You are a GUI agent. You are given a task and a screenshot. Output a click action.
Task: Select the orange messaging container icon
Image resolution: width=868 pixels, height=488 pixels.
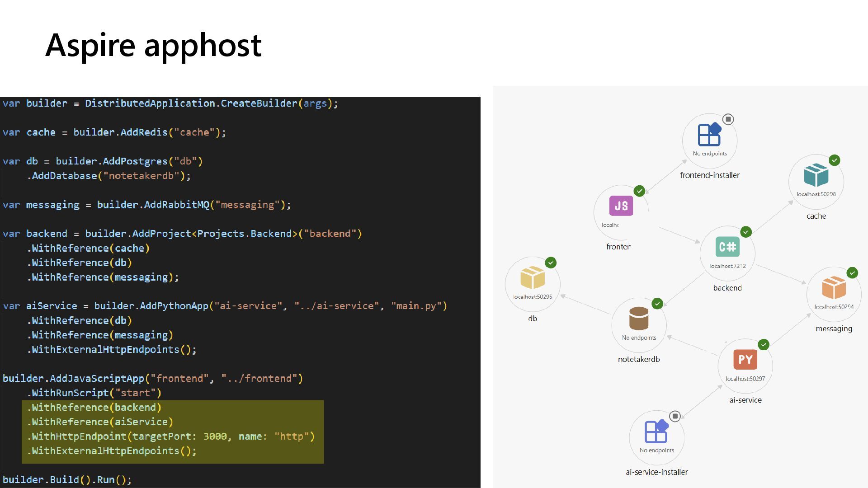click(x=834, y=287)
